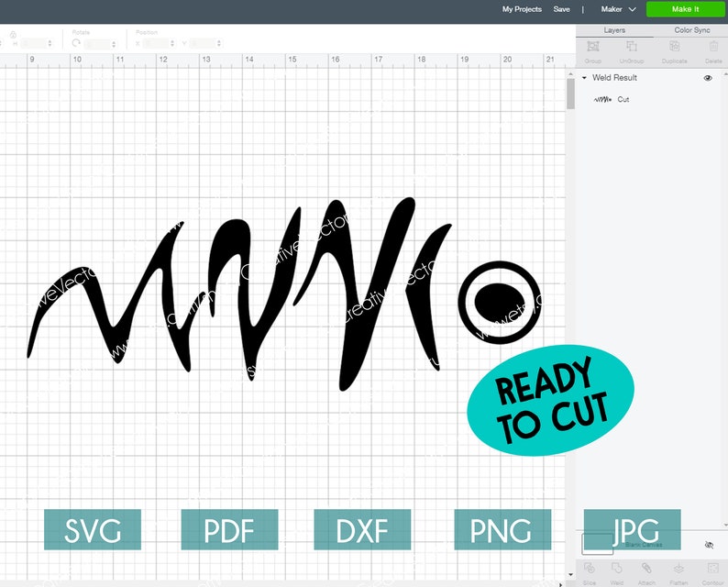Click the UnGroup icon
This screenshot has width=728, height=587.
coord(632,46)
